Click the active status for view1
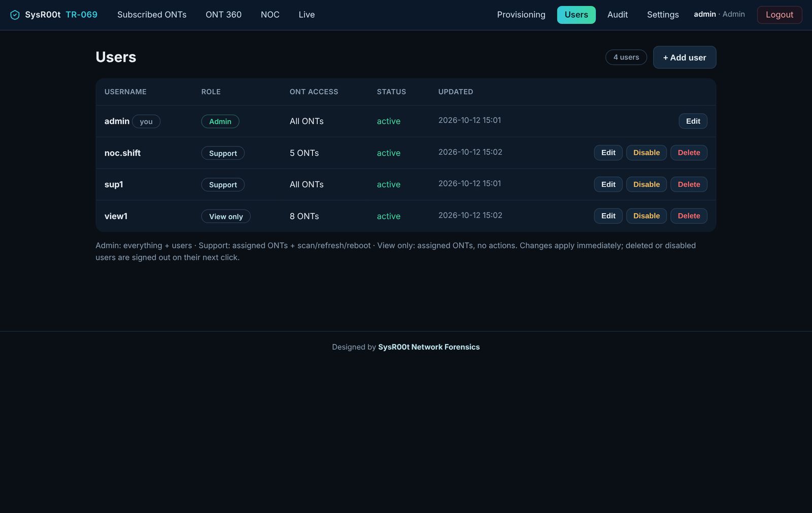This screenshot has height=513, width=812. tap(388, 216)
